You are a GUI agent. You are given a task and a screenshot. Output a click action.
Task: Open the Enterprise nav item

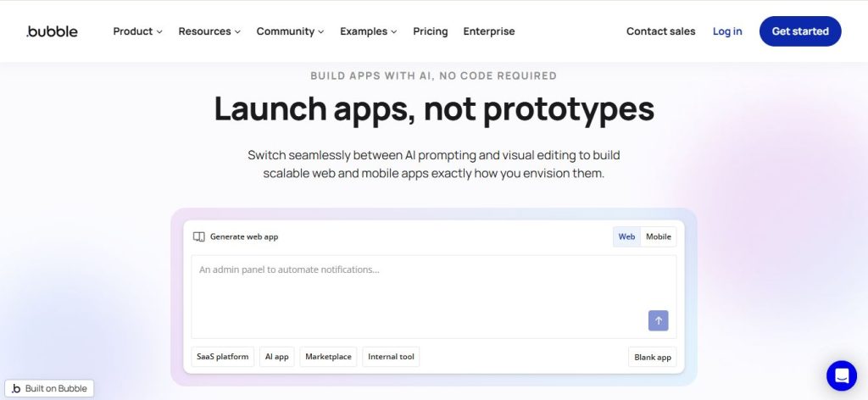point(488,31)
